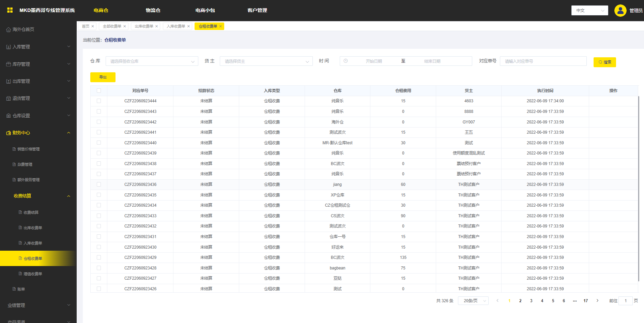Open the 仓库 warehouse selection dropdown
The width and height of the screenshot is (644, 323).
click(152, 61)
